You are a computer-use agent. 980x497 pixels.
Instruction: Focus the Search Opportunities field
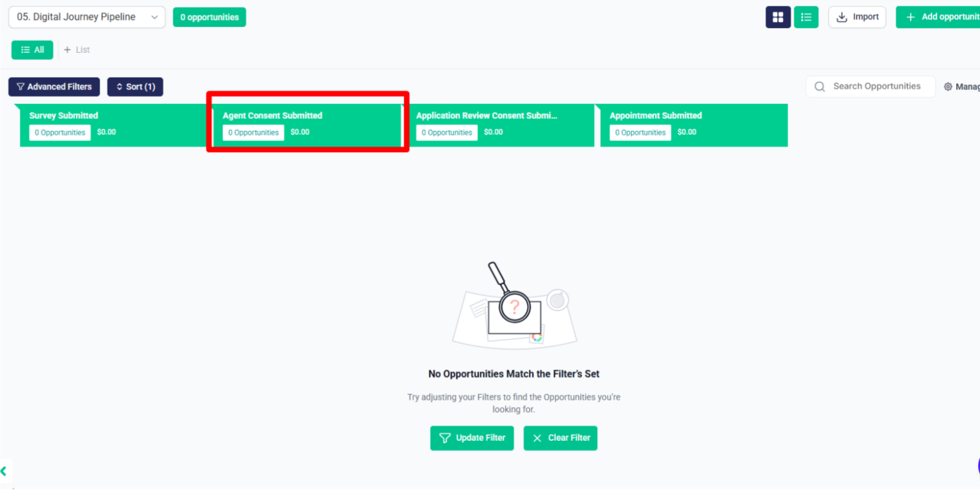(x=870, y=87)
